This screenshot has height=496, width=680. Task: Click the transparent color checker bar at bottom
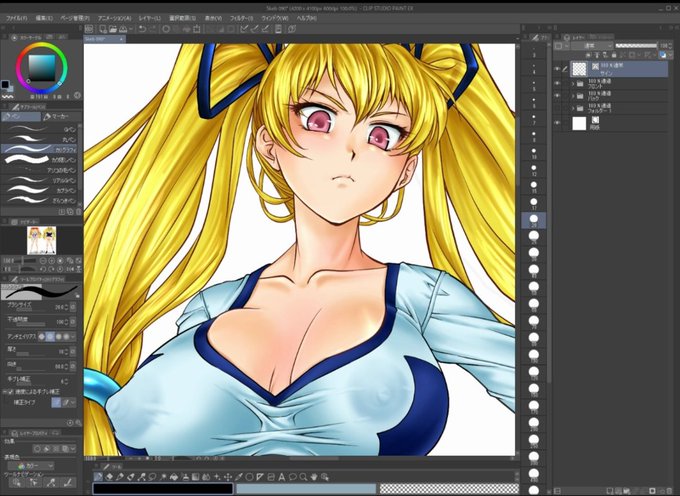point(449,489)
